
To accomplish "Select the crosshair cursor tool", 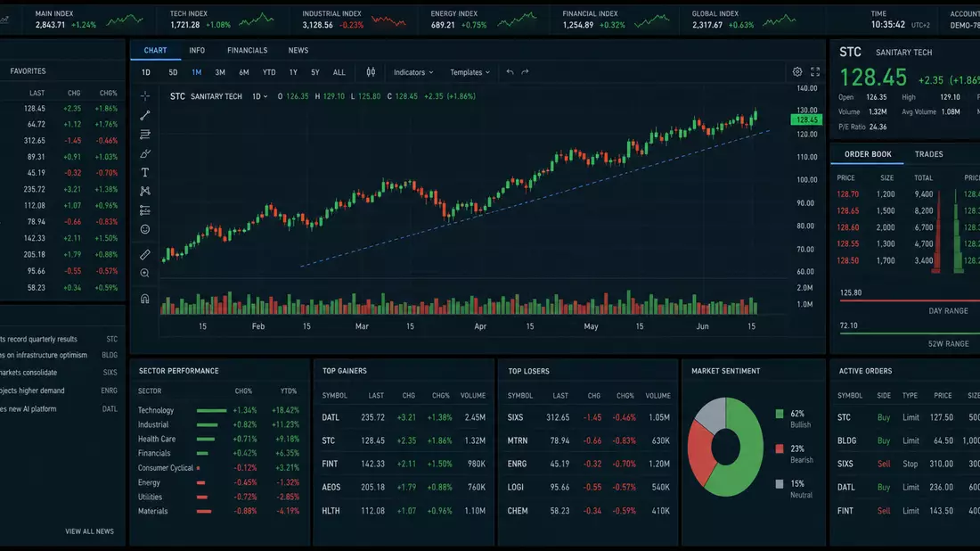I will point(145,96).
